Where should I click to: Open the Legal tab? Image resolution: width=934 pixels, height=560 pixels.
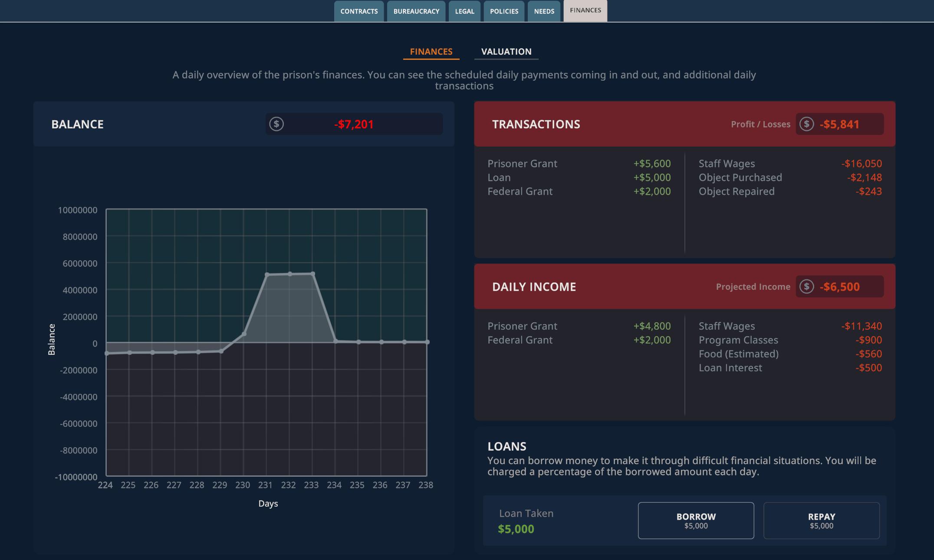pos(464,11)
